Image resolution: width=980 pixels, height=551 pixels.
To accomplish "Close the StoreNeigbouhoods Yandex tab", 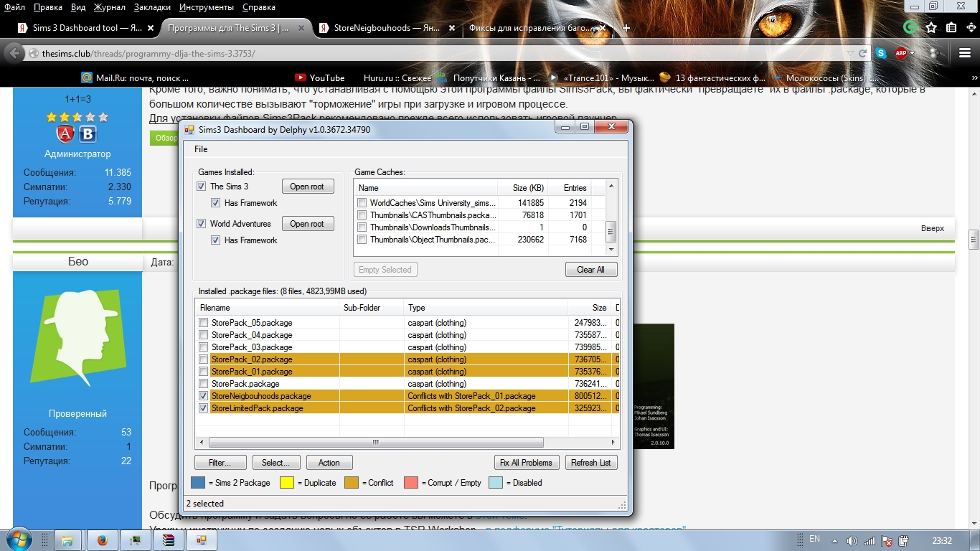I will click(452, 28).
